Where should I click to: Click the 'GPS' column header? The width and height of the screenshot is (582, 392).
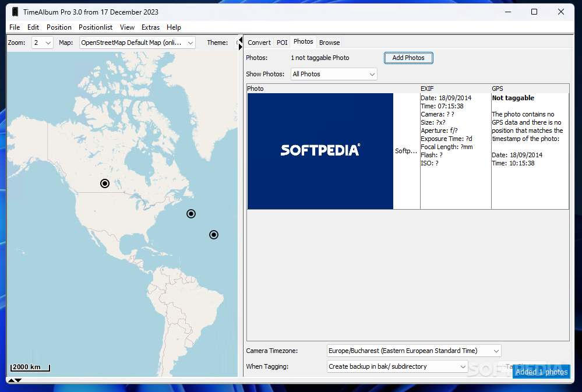pos(498,89)
